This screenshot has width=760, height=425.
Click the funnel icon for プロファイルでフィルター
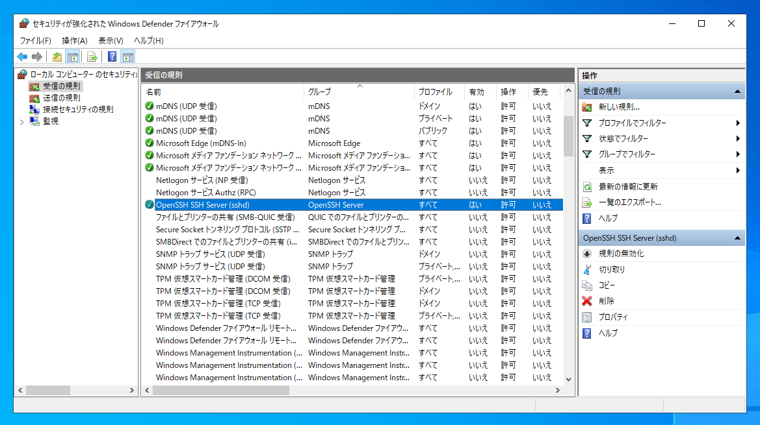pyautogui.click(x=587, y=123)
